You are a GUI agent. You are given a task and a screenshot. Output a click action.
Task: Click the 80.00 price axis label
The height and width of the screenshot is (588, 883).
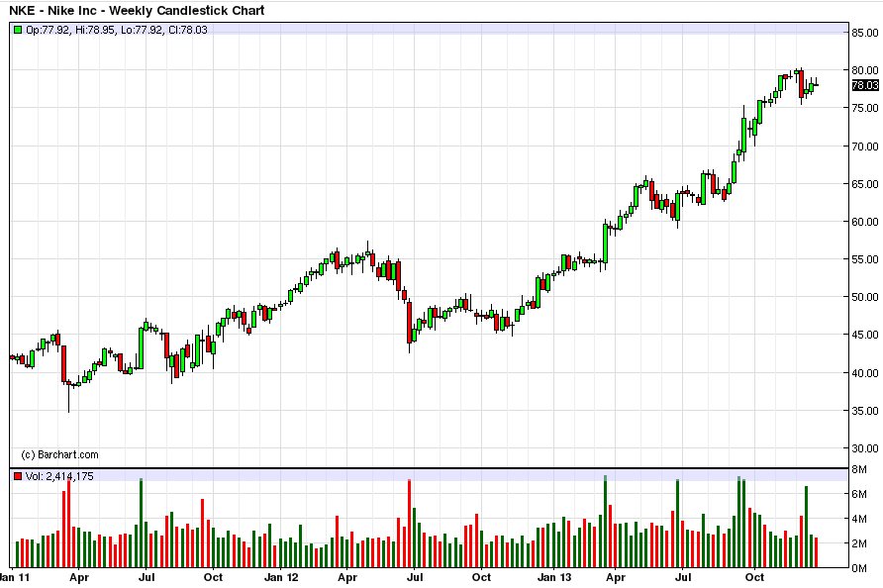coord(865,70)
